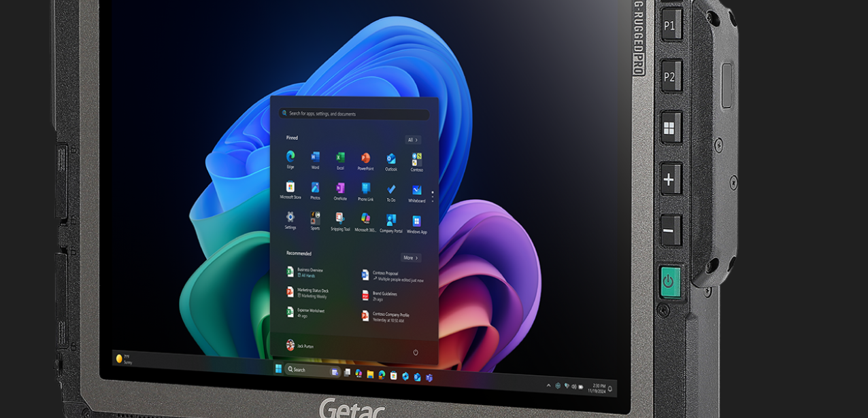The image size is (868, 418).
Task: Launch Company Portal
Action: point(391,223)
